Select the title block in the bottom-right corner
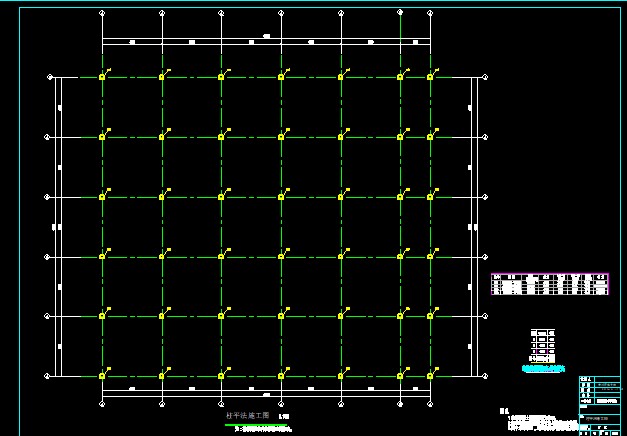Viewport: 627px width, 436px height. coord(598,403)
